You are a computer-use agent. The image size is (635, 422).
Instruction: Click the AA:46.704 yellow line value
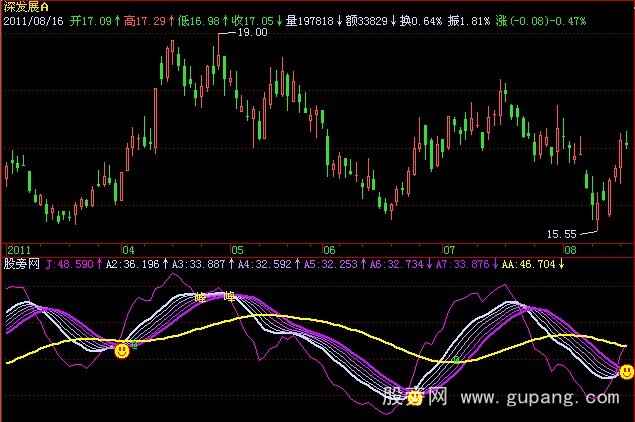point(527,264)
